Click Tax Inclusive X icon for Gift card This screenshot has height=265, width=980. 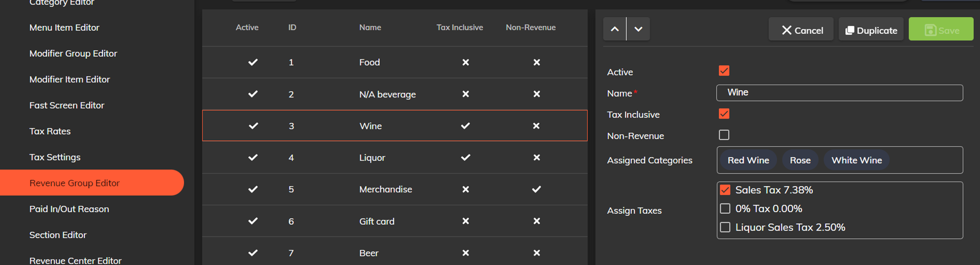point(465,221)
